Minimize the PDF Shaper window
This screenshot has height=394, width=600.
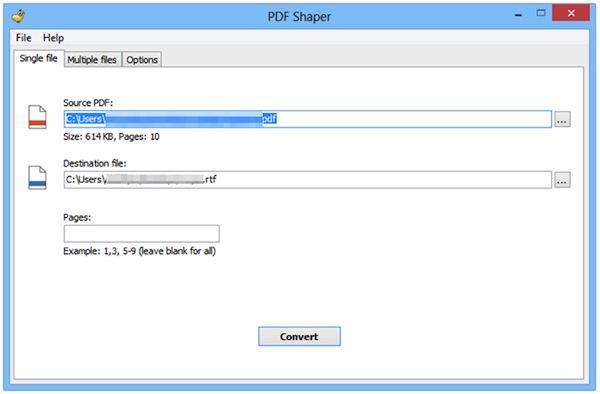(518, 14)
